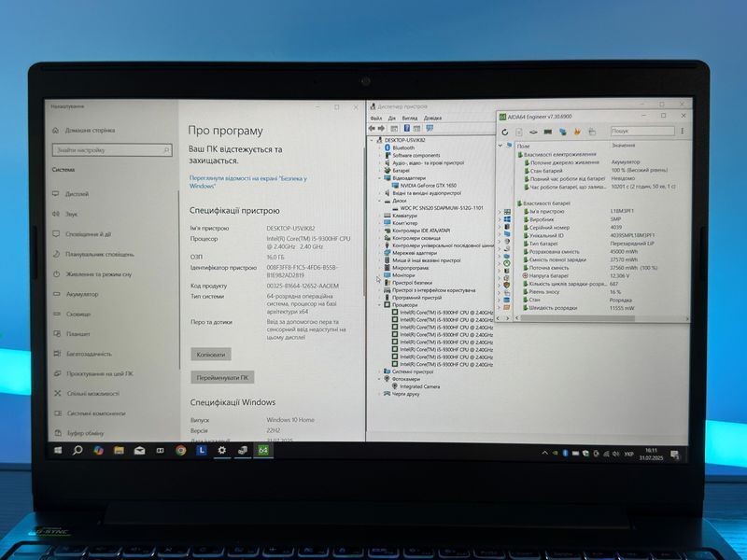Open taskbar search magnifier
Viewport: 747px width, 560px height.
78,450
